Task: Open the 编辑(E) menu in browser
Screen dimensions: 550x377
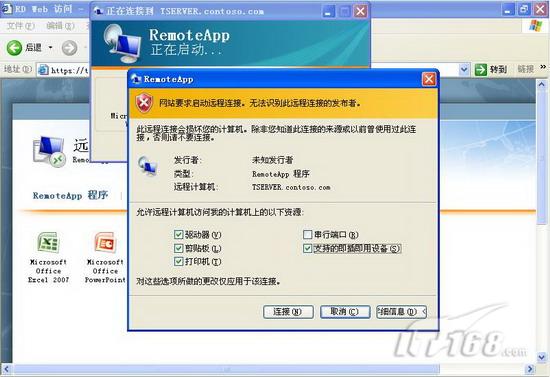Action: [60, 26]
